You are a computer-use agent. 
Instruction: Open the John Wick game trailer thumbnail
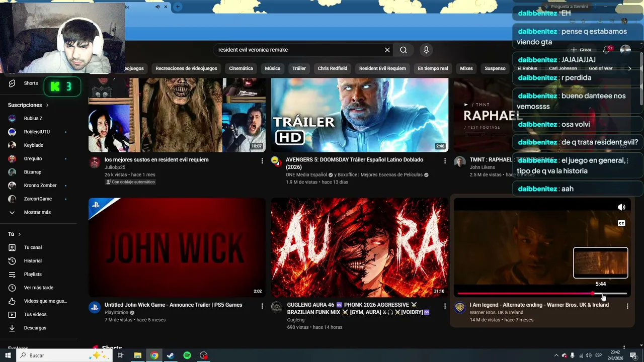[x=177, y=247]
